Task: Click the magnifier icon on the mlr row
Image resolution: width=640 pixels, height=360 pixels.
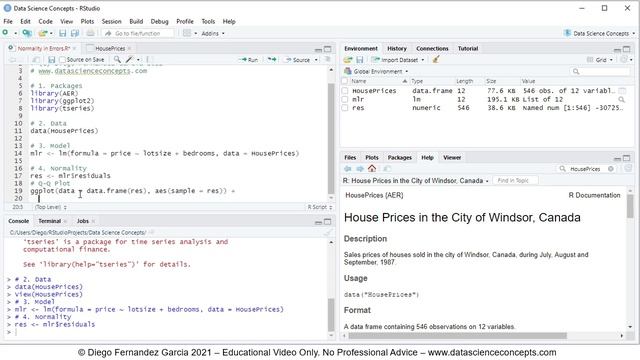Action: pyautogui.click(x=621, y=99)
